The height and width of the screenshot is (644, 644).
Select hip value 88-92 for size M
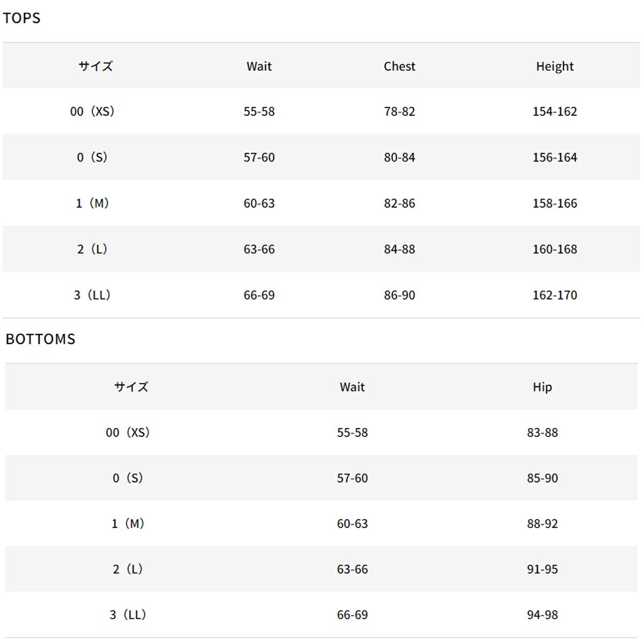pyautogui.click(x=543, y=524)
